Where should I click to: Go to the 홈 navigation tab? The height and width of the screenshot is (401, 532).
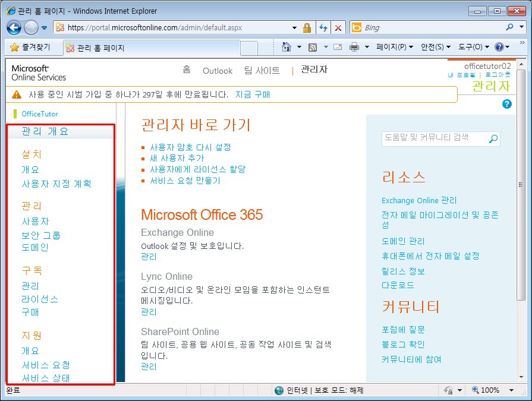[187, 70]
